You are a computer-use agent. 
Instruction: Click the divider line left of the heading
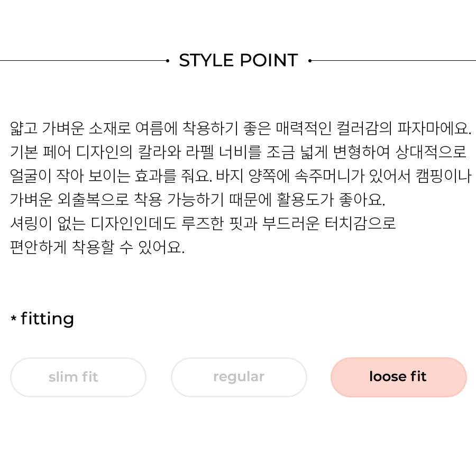(84, 61)
